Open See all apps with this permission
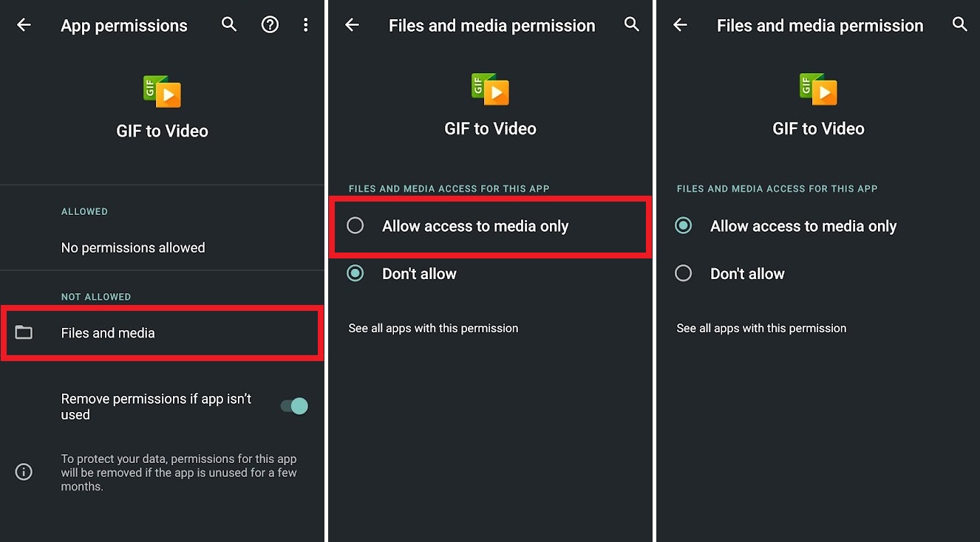980x542 pixels. (x=433, y=328)
